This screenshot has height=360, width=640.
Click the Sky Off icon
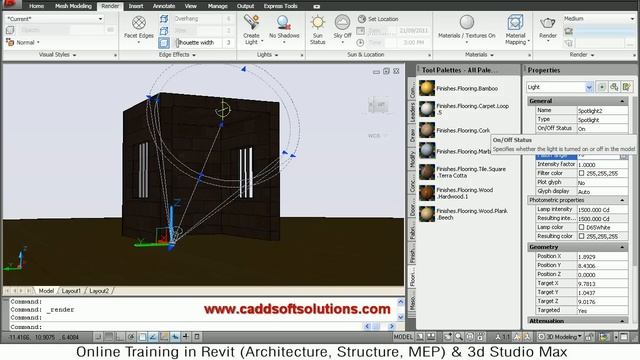pyautogui.click(x=342, y=23)
